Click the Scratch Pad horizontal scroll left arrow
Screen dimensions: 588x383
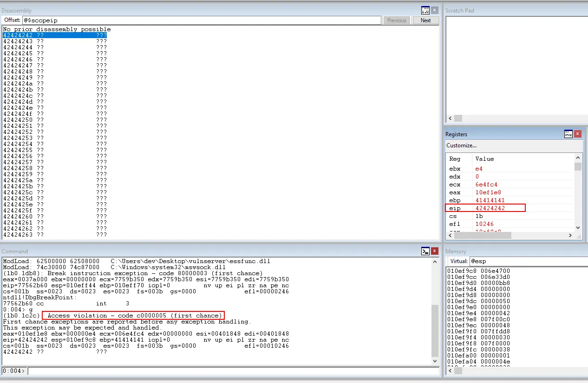coord(449,119)
